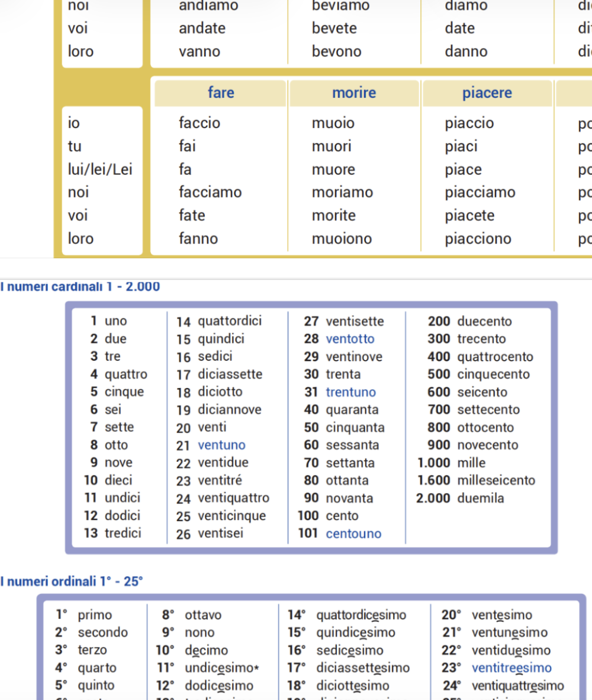Image resolution: width=592 pixels, height=700 pixels.
Task: Select the word 'piacete'
Action: pos(469,216)
